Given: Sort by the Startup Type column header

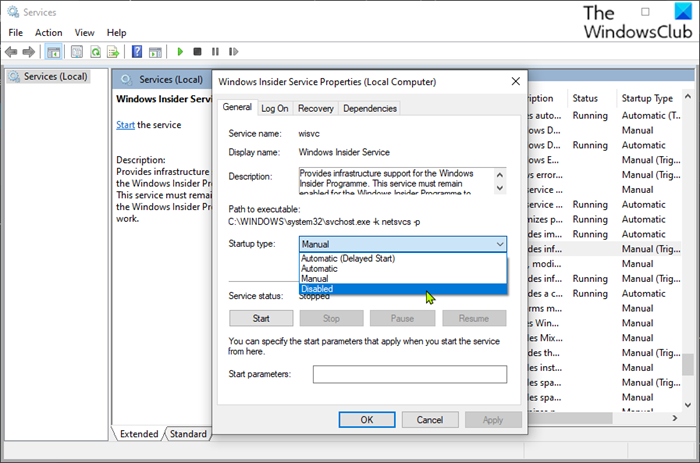Looking at the screenshot, I should pos(647,98).
